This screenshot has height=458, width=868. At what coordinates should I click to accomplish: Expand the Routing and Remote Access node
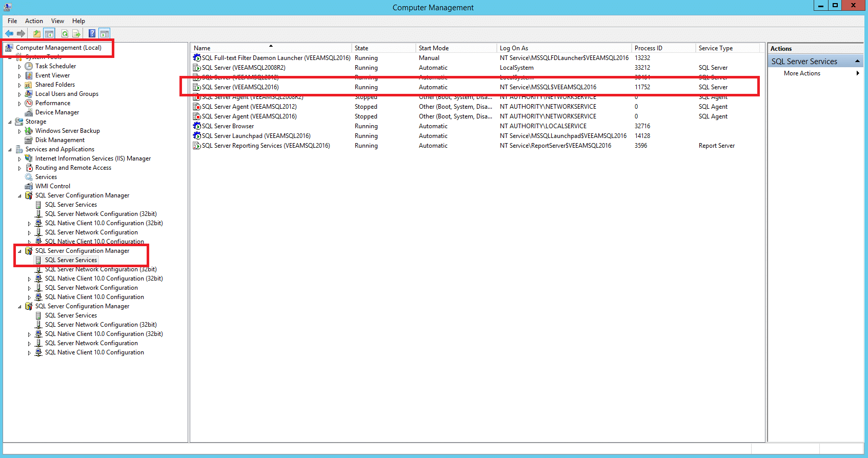19,168
